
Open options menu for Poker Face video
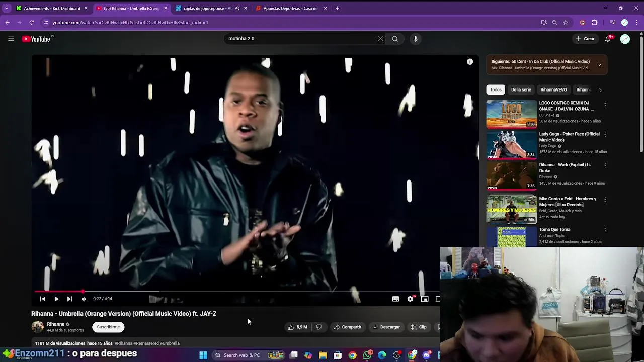605,135
